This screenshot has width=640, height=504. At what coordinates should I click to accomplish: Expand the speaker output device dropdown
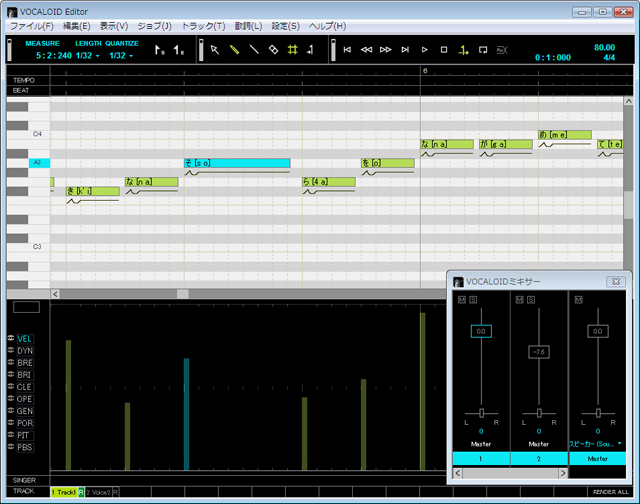pos(619,443)
